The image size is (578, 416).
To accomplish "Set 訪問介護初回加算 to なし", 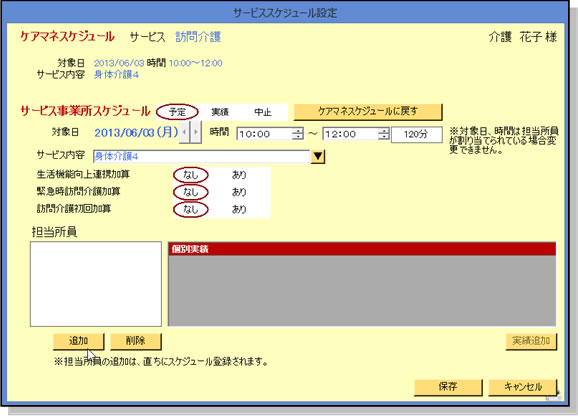I will 191,209.
